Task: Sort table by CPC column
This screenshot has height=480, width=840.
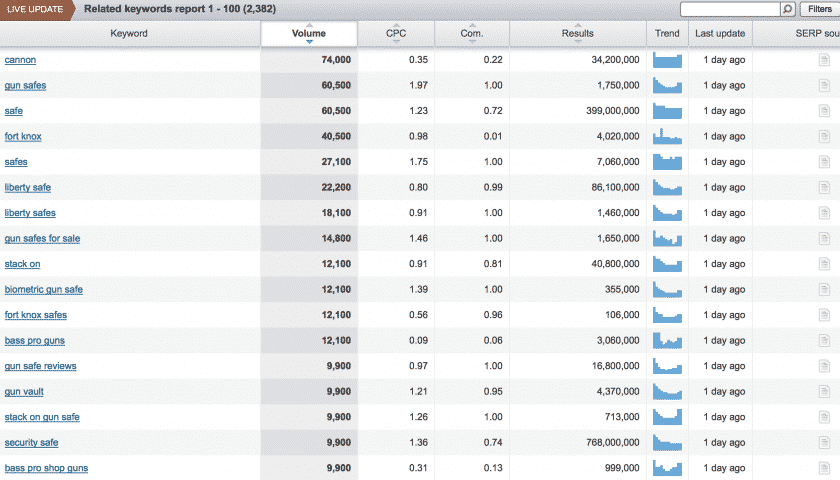Action: pyautogui.click(x=396, y=34)
